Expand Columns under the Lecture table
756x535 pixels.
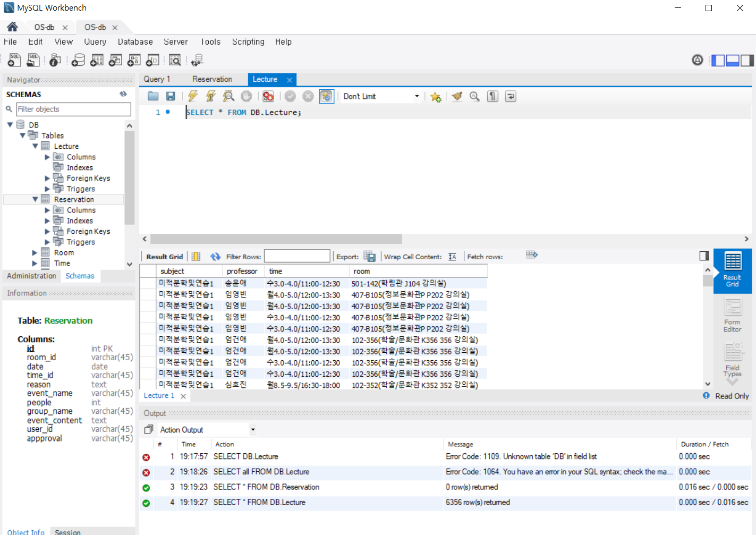(x=47, y=157)
